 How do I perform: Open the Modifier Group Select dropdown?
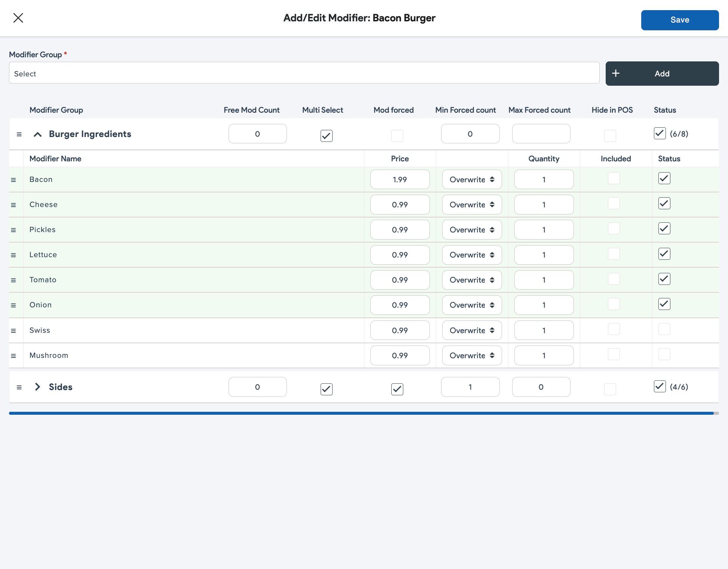coord(304,73)
